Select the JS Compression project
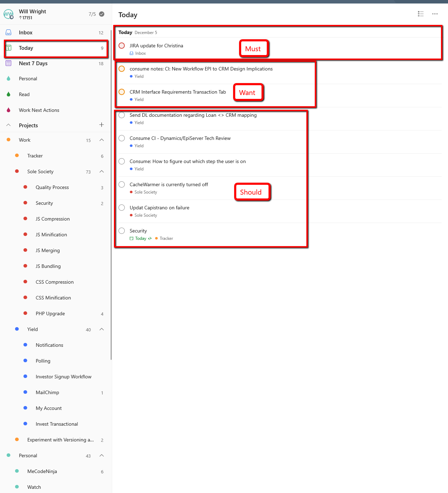 [55, 219]
